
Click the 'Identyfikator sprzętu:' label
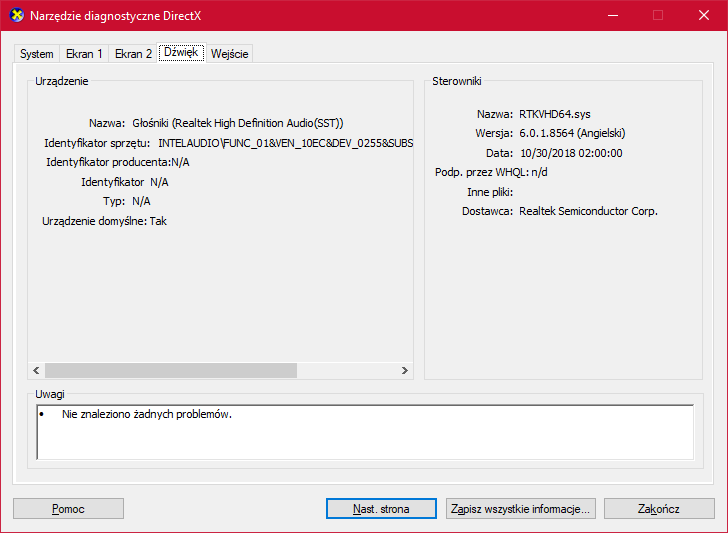pyautogui.click(x=97, y=143)
